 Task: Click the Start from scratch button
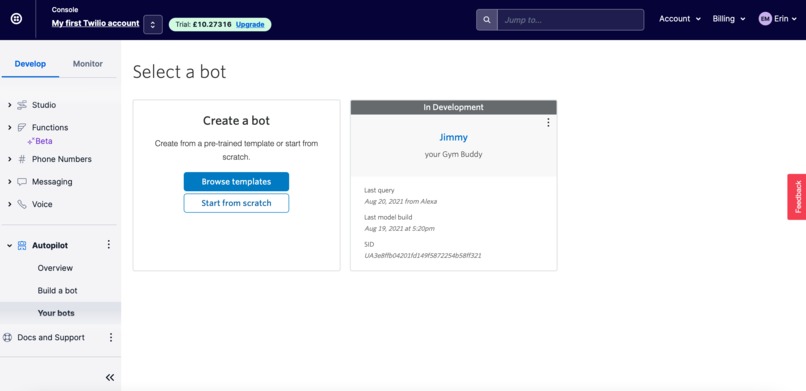pyautogui.click(x=236, y=203)
